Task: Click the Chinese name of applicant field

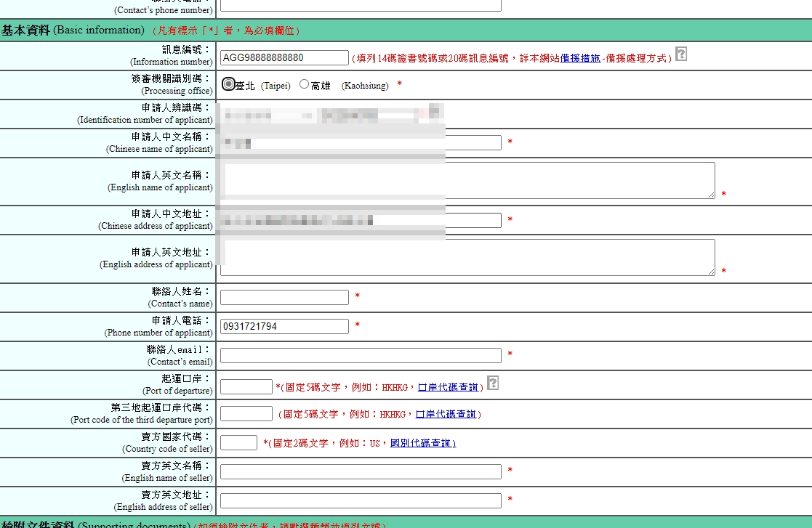Action: 361,143
